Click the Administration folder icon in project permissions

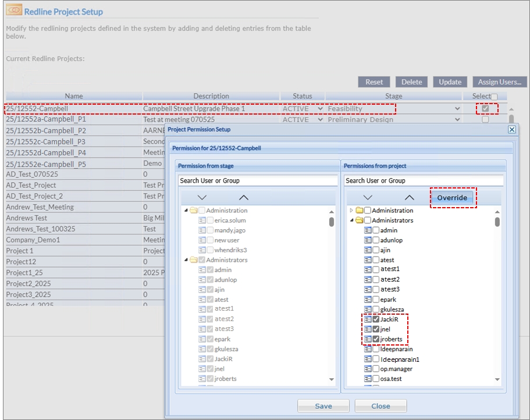pos(360,211)
